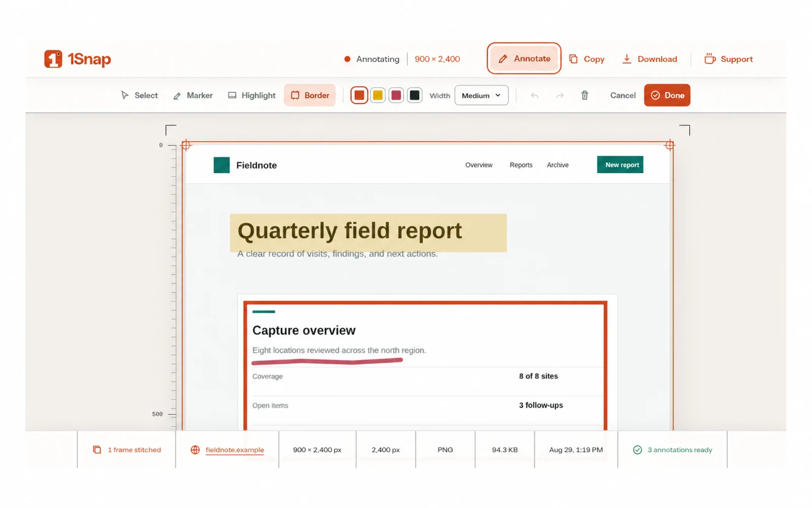Click the Quarterly field report heading
The height and width of the screenshot is (508, 812).
click(x=350, y=231)
